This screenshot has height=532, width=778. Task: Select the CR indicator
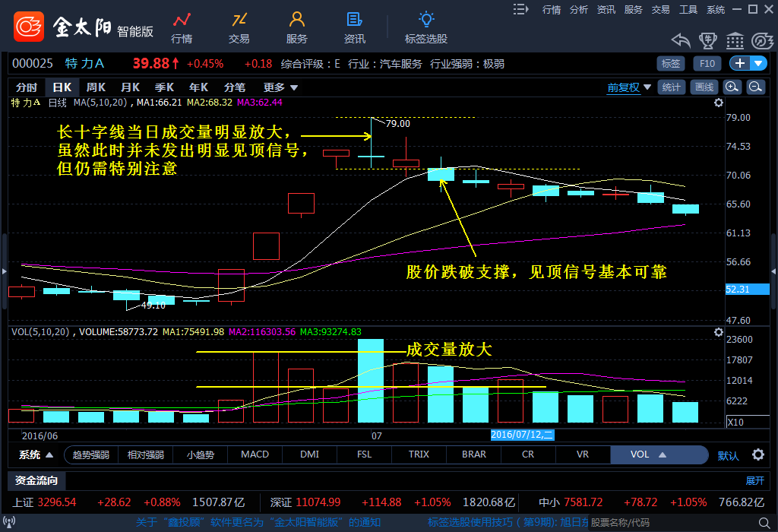[528, 454]
